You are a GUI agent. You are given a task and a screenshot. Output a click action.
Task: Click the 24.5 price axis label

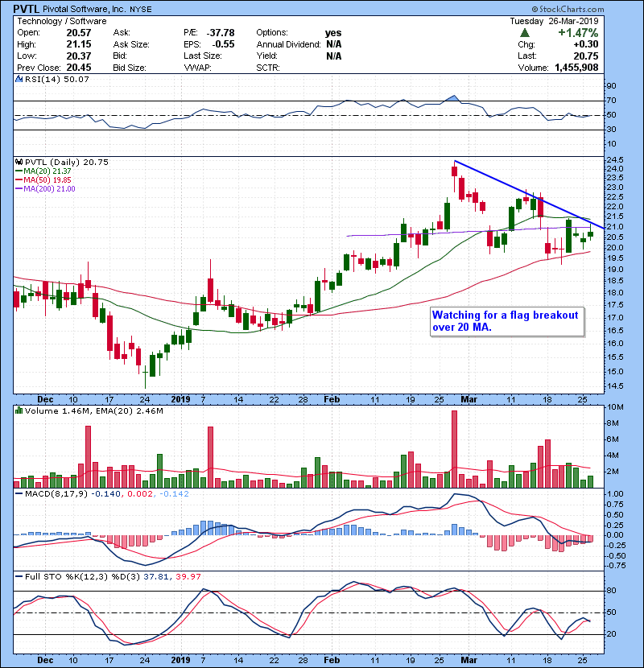click(614, 160)
